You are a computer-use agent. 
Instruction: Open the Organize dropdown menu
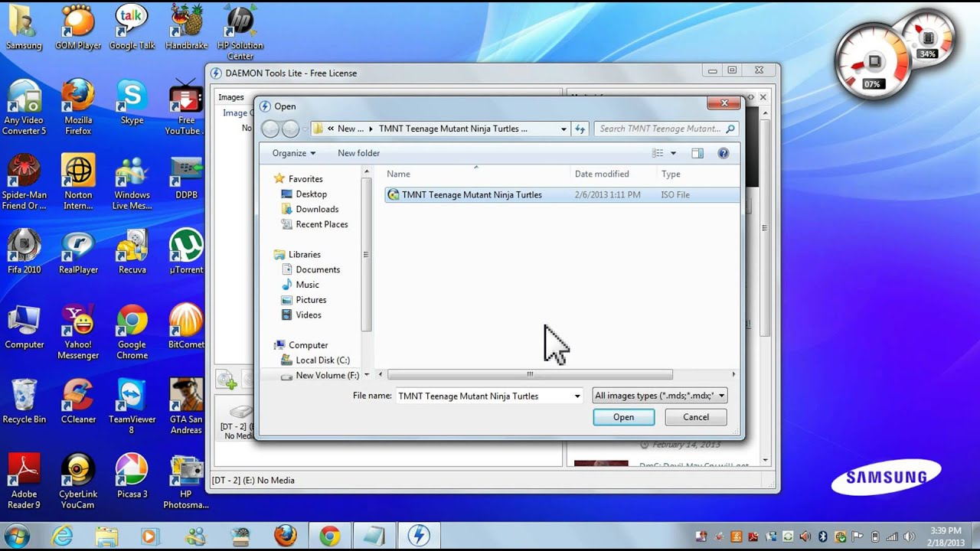click(x=293, y=153)
